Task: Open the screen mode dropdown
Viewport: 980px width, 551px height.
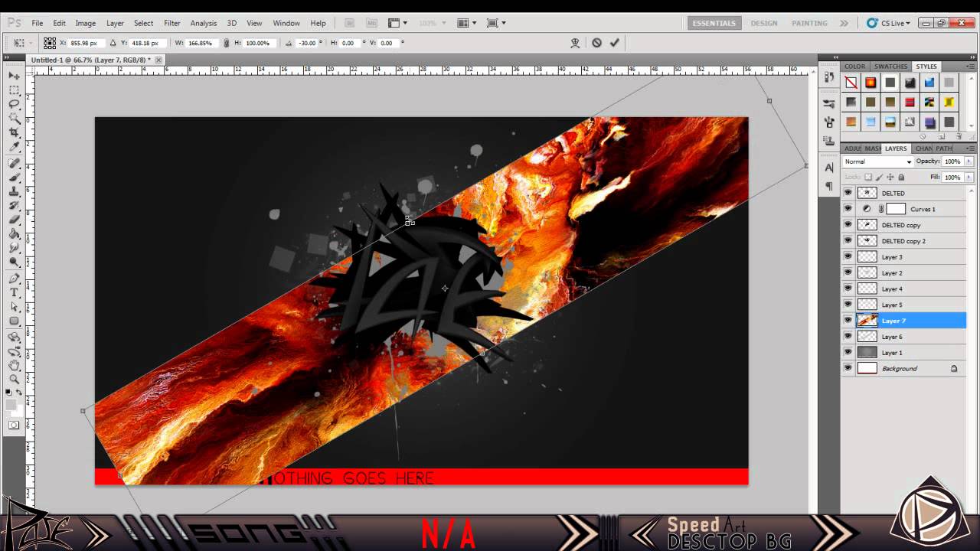Action: point(496,23)
